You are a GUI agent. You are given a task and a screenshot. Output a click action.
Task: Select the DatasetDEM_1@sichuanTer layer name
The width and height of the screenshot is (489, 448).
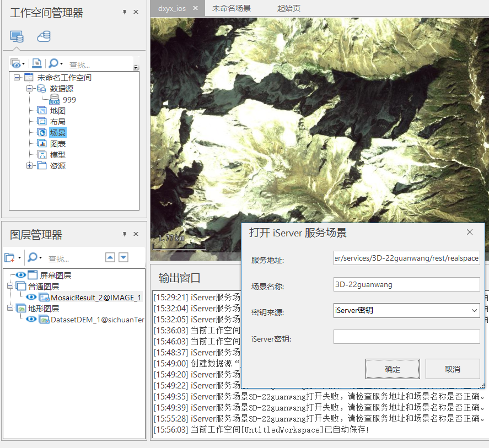pyautogui.click(x=98, y=320)
